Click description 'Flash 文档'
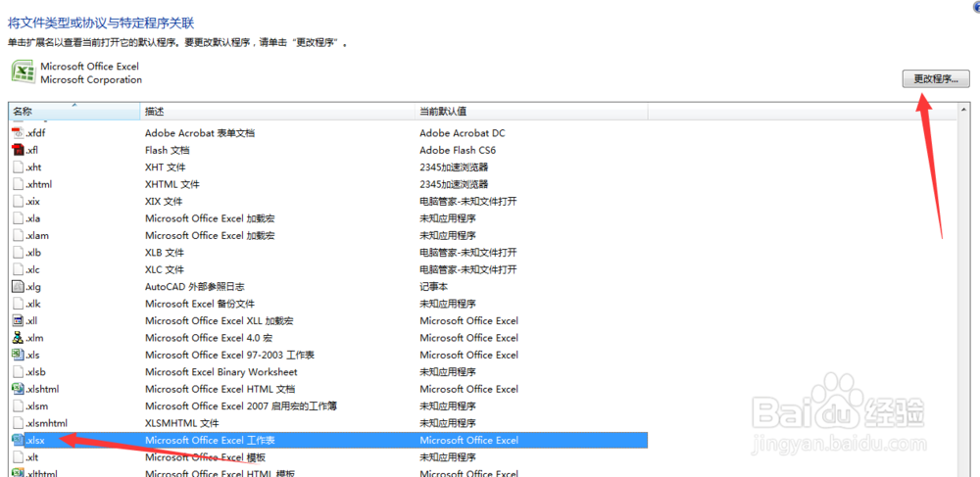Screen dimensions: 980x477 (168, 150)
